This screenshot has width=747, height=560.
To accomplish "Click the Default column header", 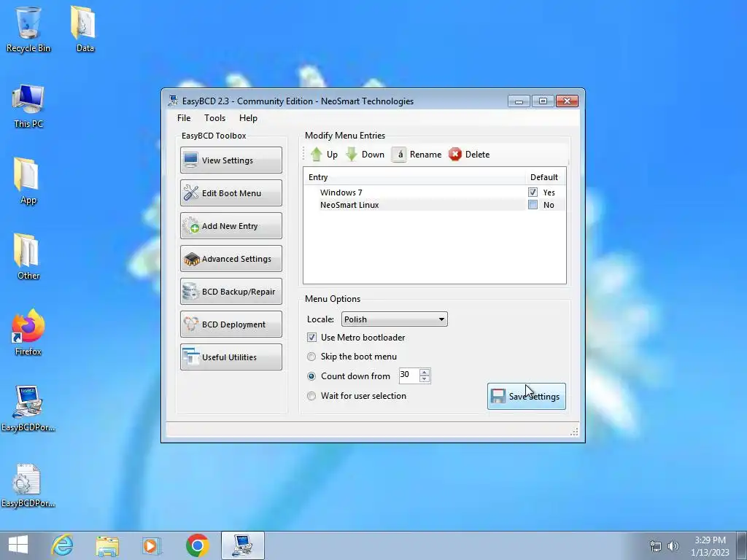I will tap(545, 177).
